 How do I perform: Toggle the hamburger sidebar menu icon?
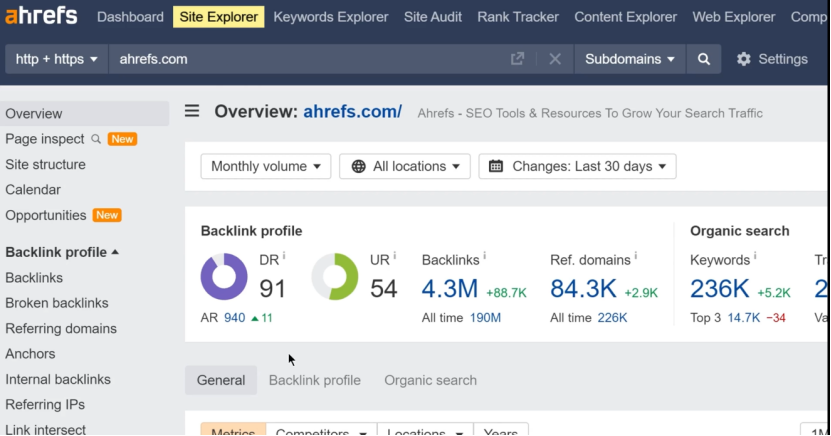[192, 111]
